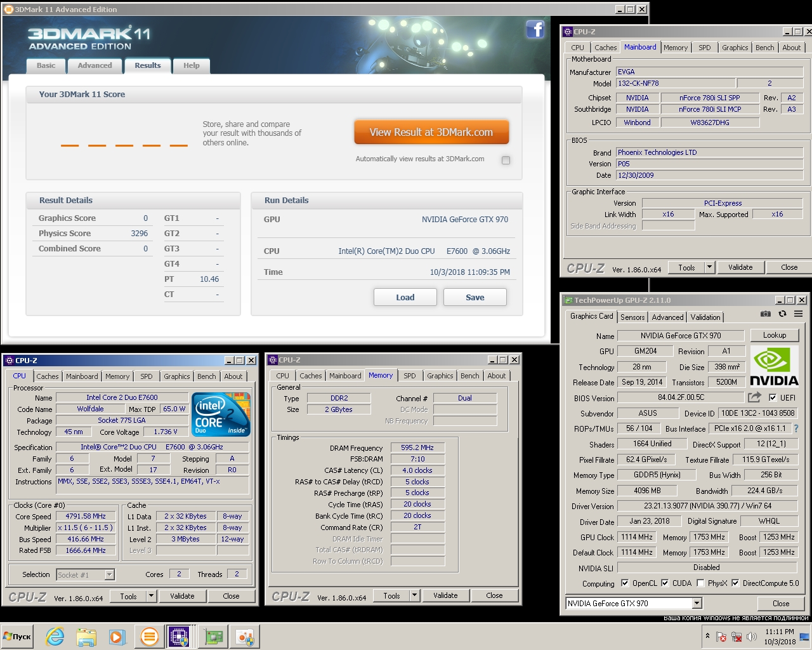Click the Driver Version field in GPU-Z
This screenshot has height=650, width=812.
tap(708, 506)
